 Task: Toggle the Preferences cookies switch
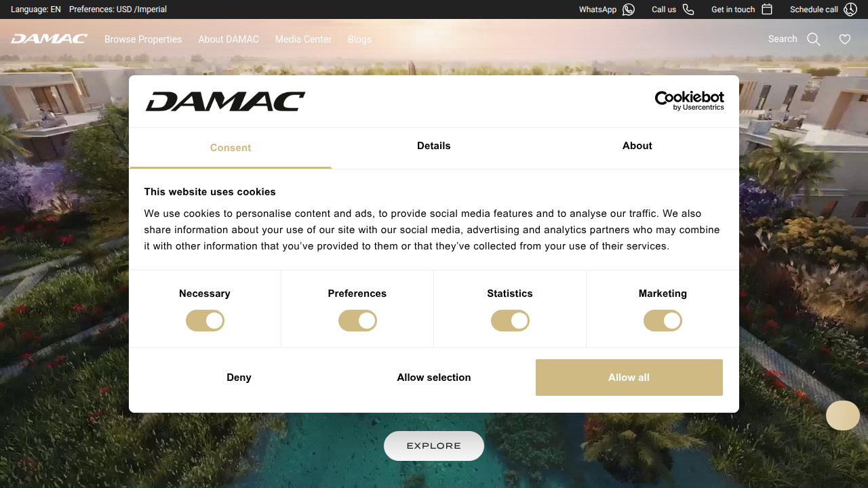click(357, 321)
